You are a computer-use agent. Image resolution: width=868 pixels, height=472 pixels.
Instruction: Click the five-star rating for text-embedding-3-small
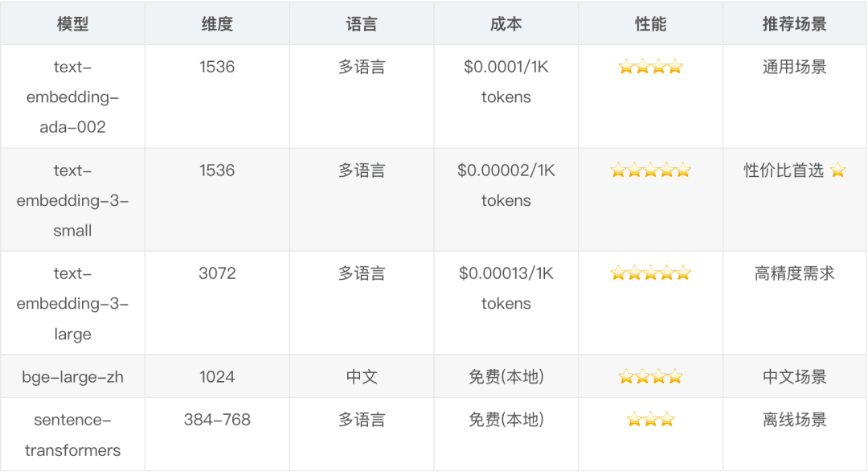650,170
